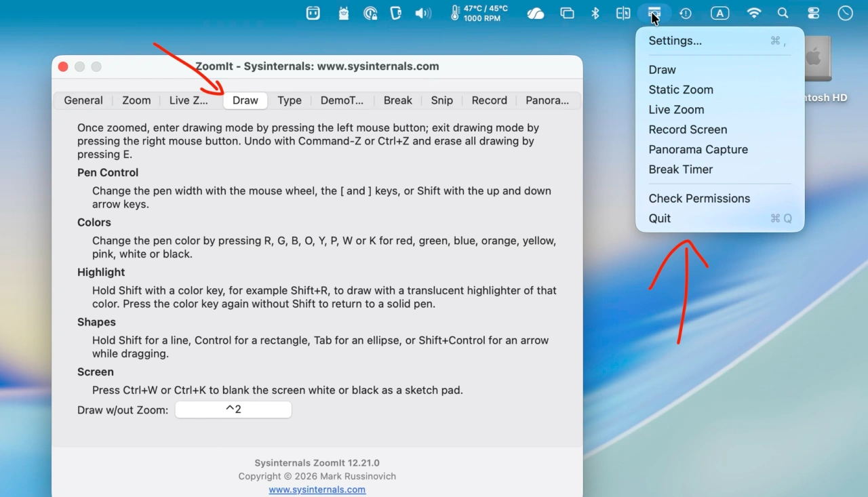
Task: Click the clock icon in menu bar
Action: (x=845, y=14)
